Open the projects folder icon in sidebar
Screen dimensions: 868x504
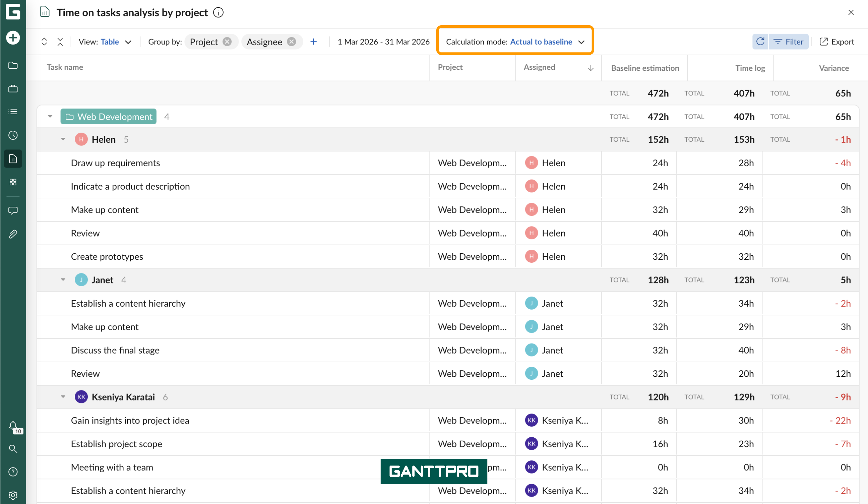[13, 65]
